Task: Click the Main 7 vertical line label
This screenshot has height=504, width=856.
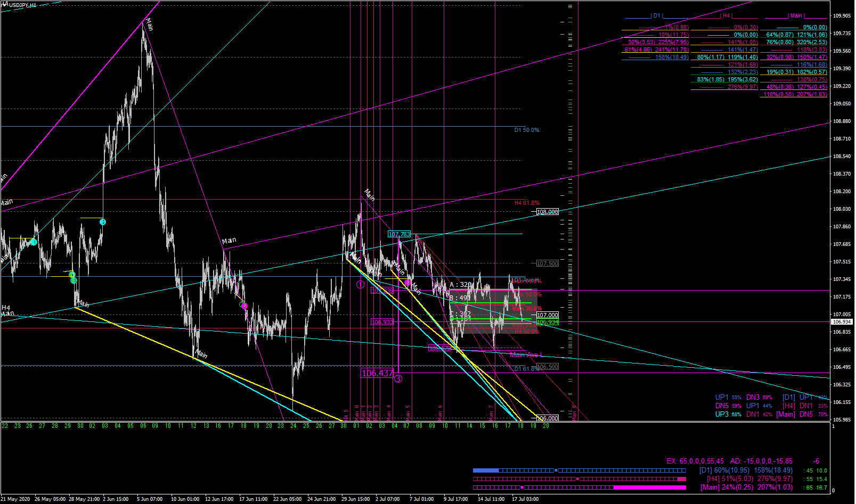Action: (491, 412)
